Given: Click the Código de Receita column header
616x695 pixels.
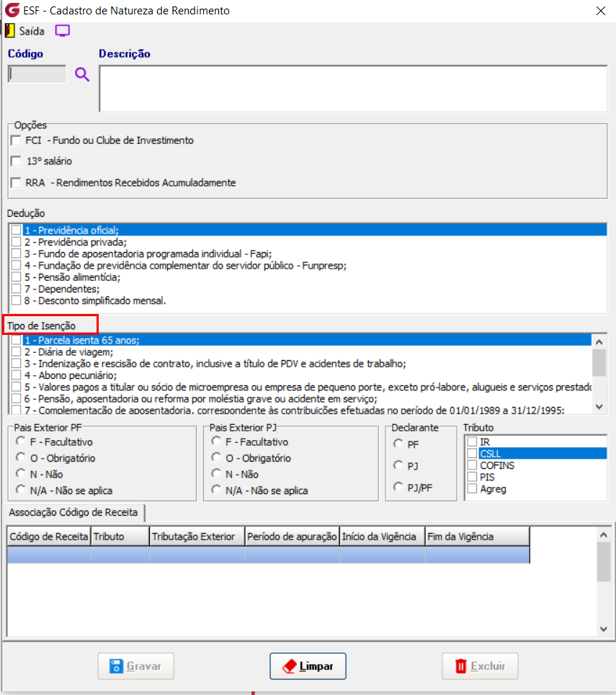Looking at the screenshot, I should tap(49, 537).
